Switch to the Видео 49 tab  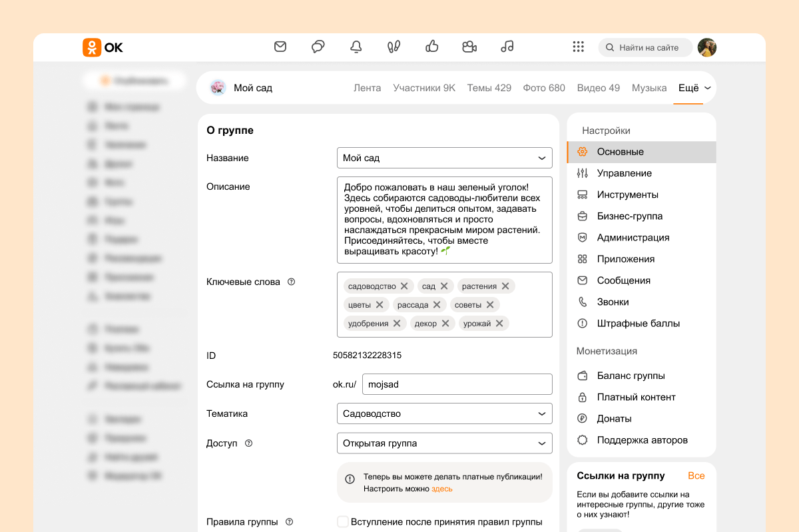(598, 88)
